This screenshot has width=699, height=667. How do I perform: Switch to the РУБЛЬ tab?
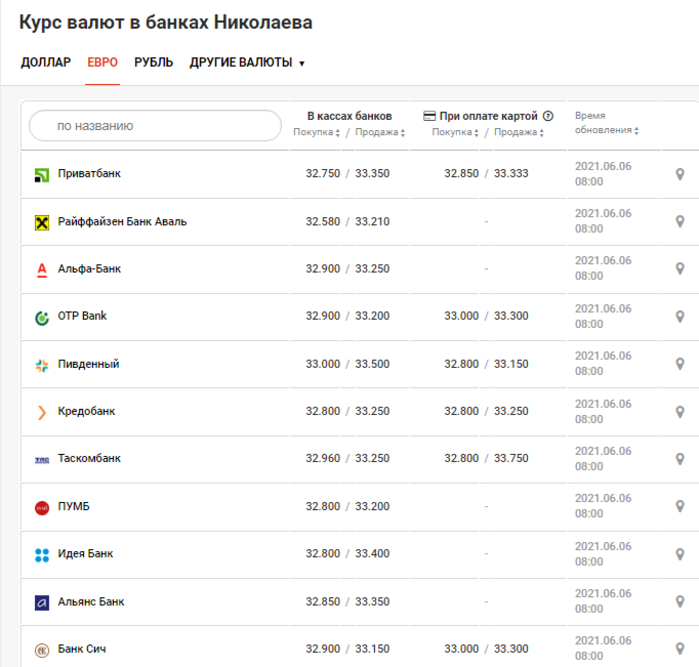(153, 62)
